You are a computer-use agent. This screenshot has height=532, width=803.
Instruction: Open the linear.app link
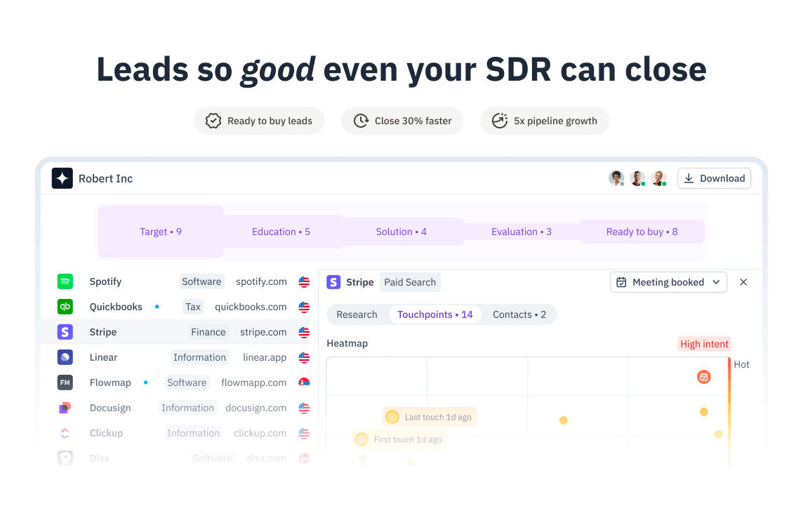coord(265,357)
